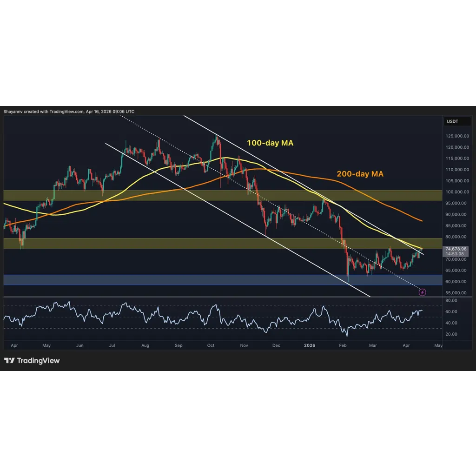Viewport: 476px width, 476px height.
Task: Click the Oct label on time axis
Action: point(211,345)
